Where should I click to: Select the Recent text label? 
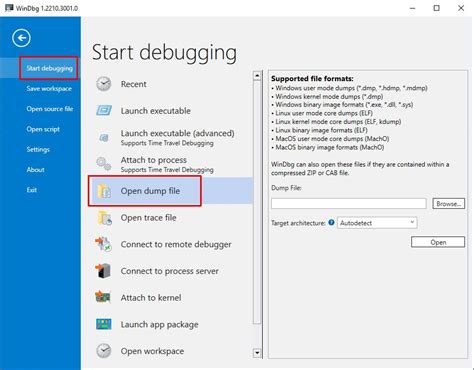tap(133, 84)
